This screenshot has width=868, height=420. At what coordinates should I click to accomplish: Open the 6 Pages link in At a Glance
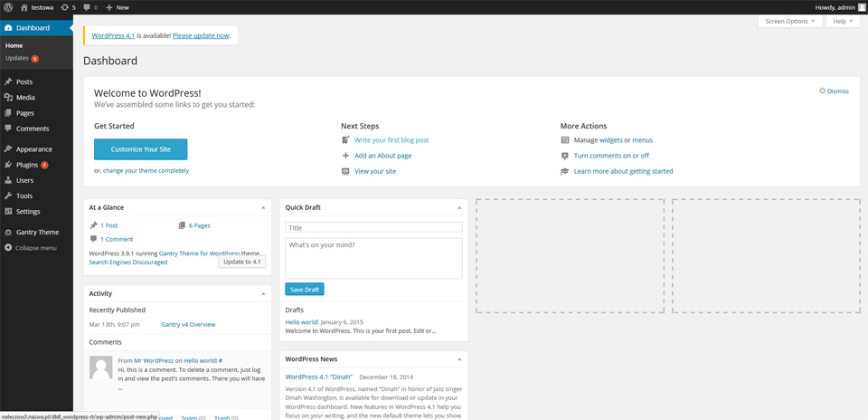coord(200,225)
